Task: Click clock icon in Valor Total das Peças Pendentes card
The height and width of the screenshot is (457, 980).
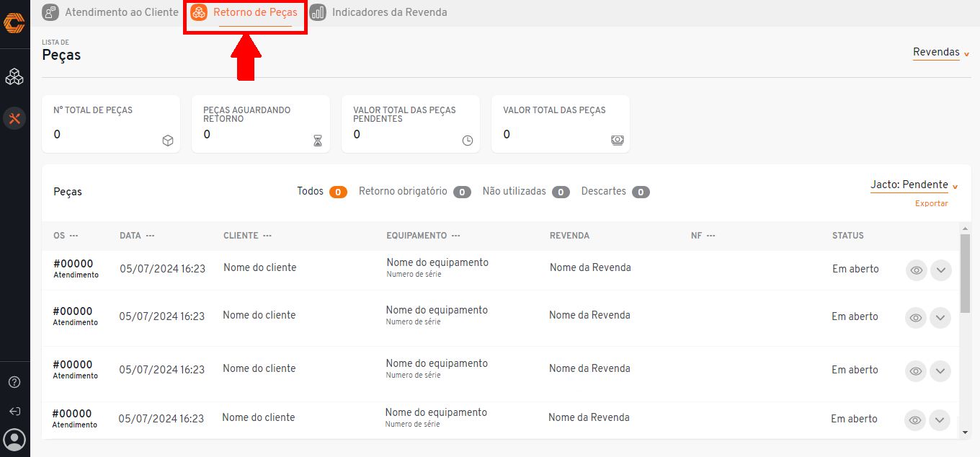Action: click(x=468, y=141)
